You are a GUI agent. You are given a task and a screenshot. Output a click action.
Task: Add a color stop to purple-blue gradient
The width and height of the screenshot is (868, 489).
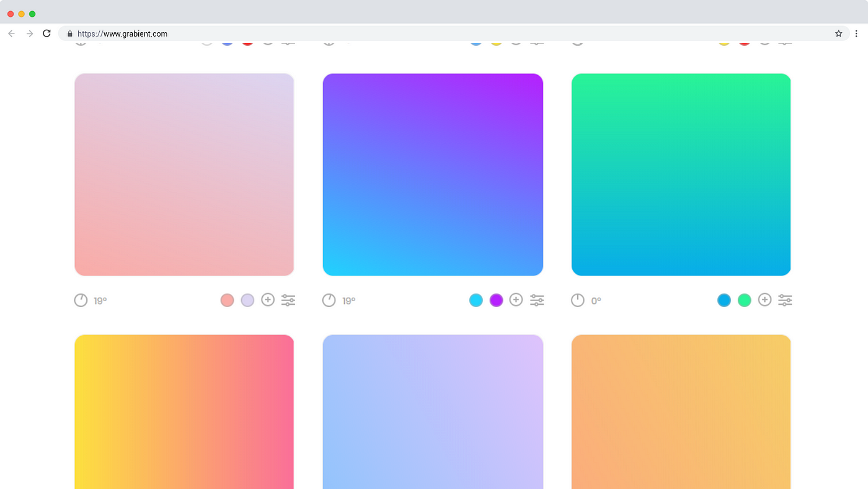[516, 300]
